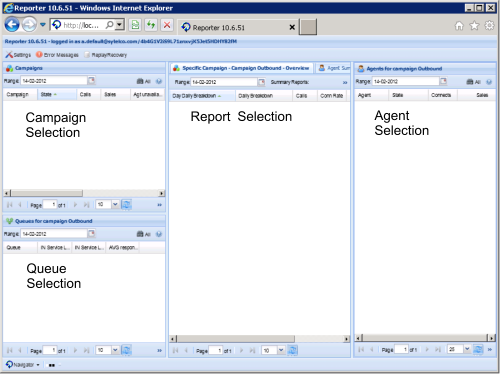The image size is (500, 374).
Task: Sort Agents by the Connects column
Action: click(442, 95)
